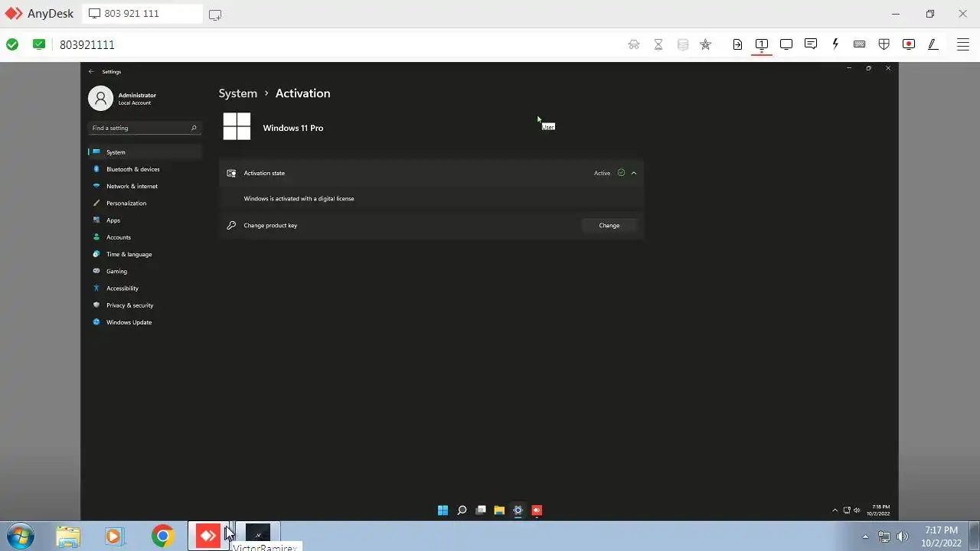Open Accounts settings category
The width and height of the screenshot is (980, 551).
145,237
